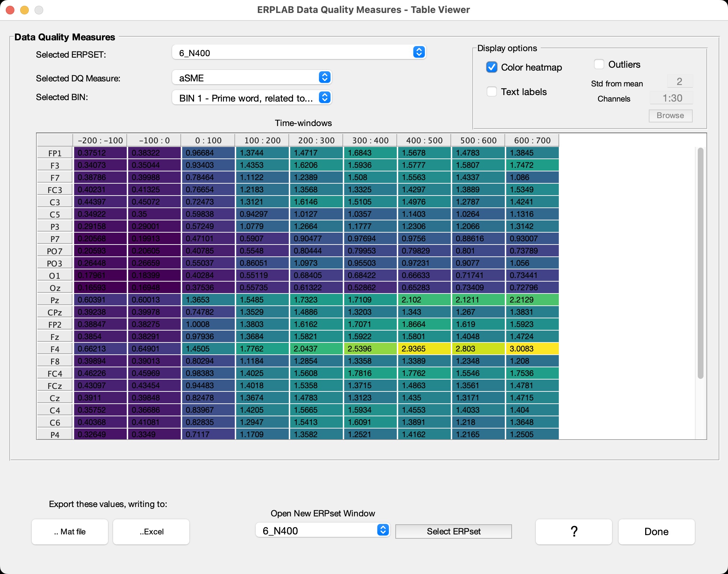Click the FP1 cell with value 0.37512
The image size is (728, 574).
tap(100, 153)
